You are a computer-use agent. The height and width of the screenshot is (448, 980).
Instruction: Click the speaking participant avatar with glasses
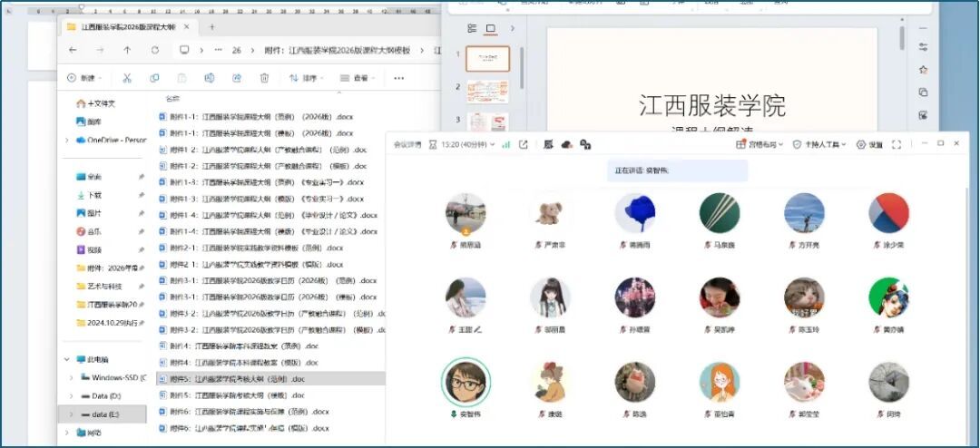coord(465,382)
